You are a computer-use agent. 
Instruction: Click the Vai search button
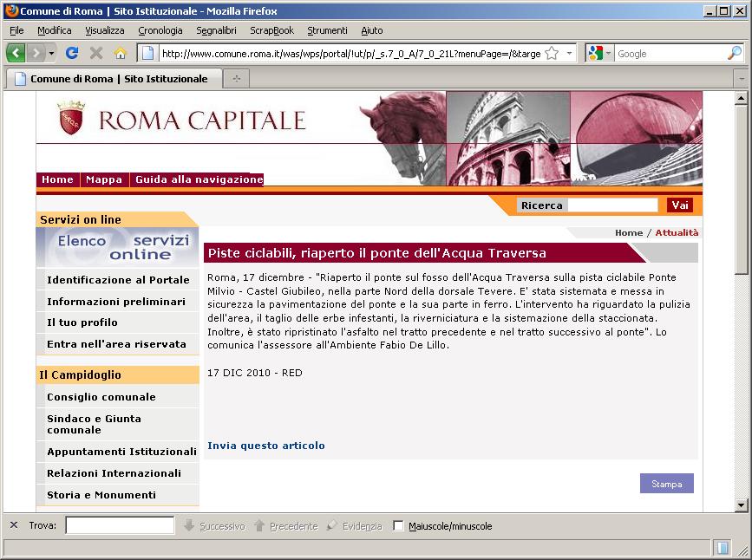680,205
